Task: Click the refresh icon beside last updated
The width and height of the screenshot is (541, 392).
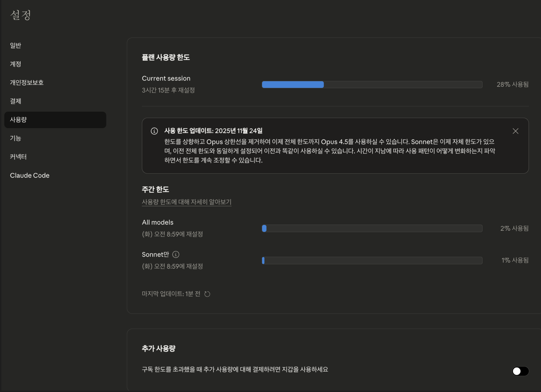Action: 207,294
